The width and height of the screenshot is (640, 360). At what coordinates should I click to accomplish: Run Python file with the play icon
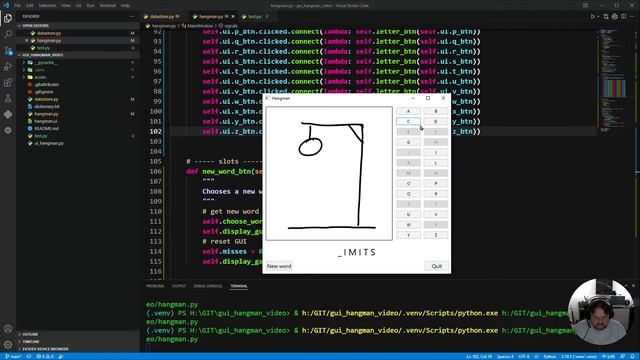[593, 17]
